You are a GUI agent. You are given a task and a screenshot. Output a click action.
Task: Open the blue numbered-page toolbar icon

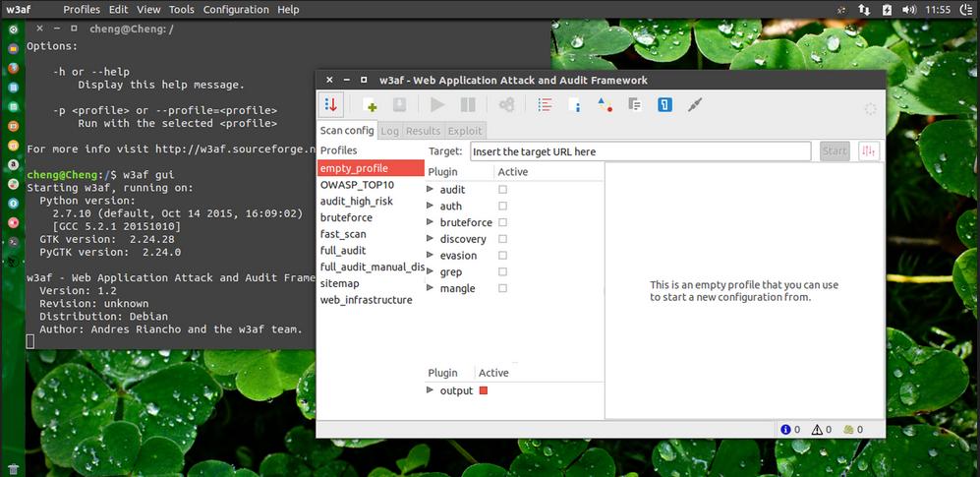pyautogui.click(x=665, y=105)
